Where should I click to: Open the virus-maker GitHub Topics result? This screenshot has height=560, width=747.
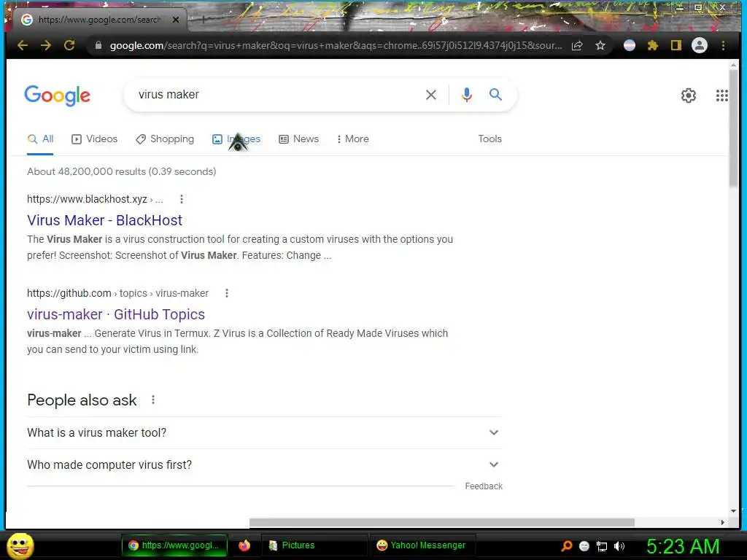(116, 314)
